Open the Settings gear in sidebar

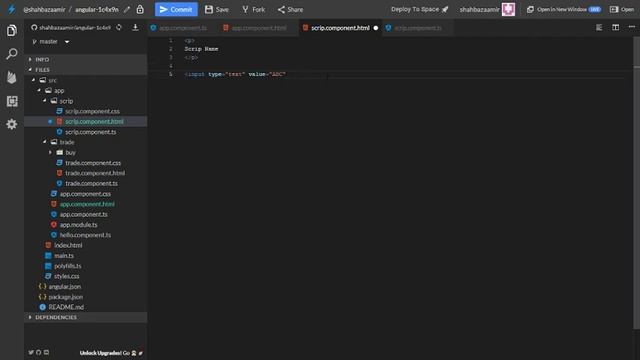click(12, 124)
